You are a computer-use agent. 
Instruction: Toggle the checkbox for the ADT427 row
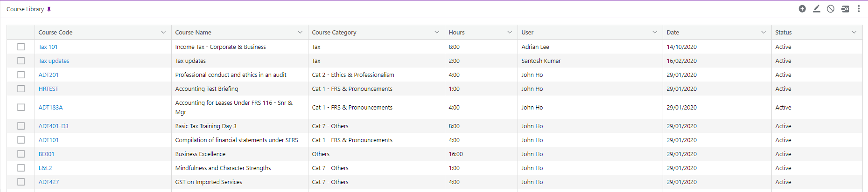(21, 182)
